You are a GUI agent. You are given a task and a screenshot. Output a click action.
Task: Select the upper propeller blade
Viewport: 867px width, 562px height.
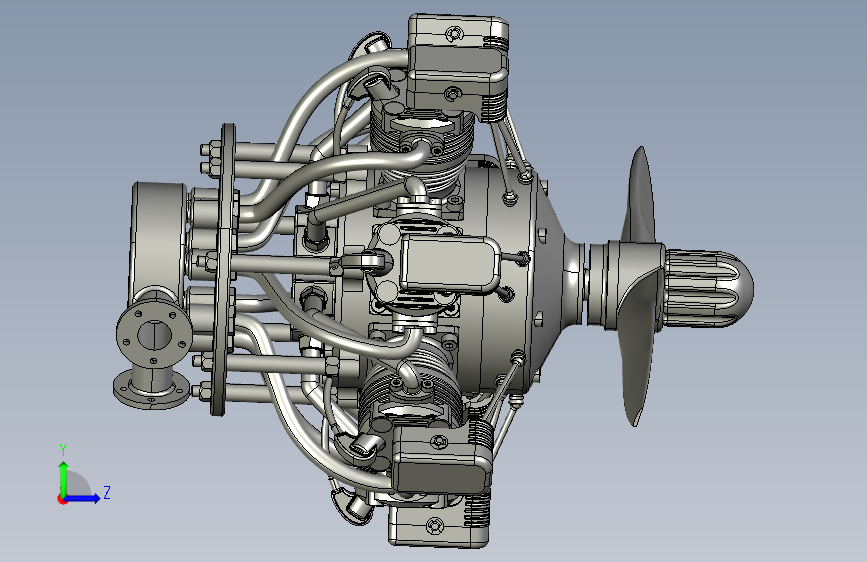[640, 196]
